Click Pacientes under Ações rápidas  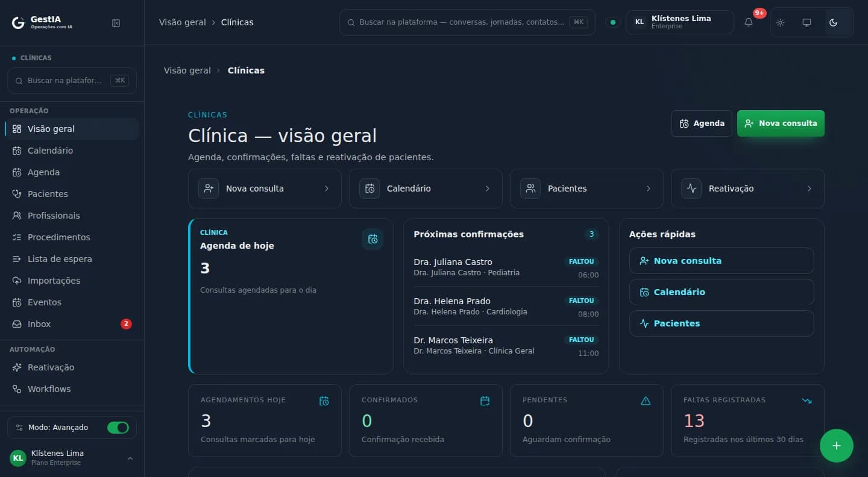click(x=722, y=323)
